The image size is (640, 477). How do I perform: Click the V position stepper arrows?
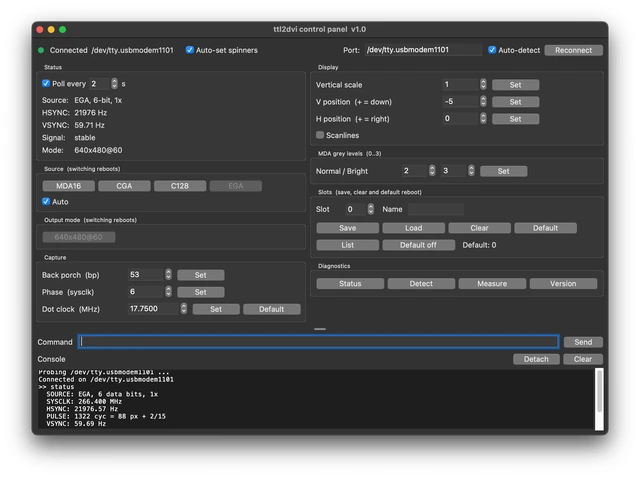tap(483, 102)
